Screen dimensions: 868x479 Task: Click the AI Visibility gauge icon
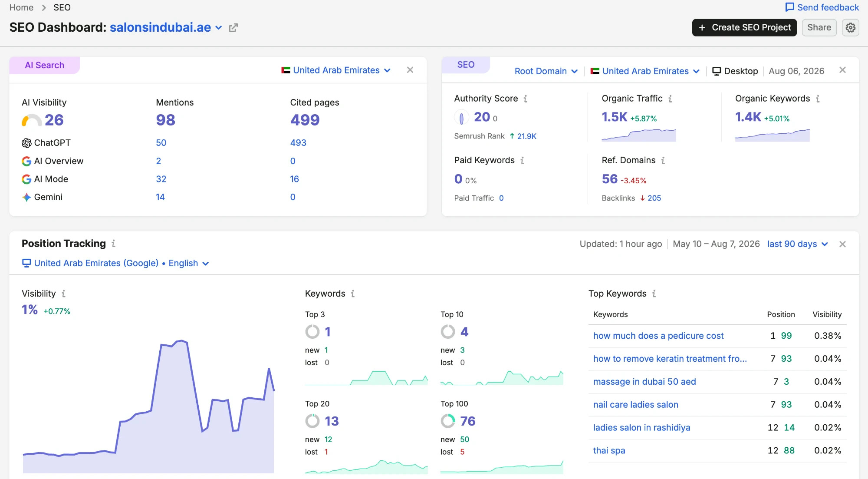(x=32, y=120)
